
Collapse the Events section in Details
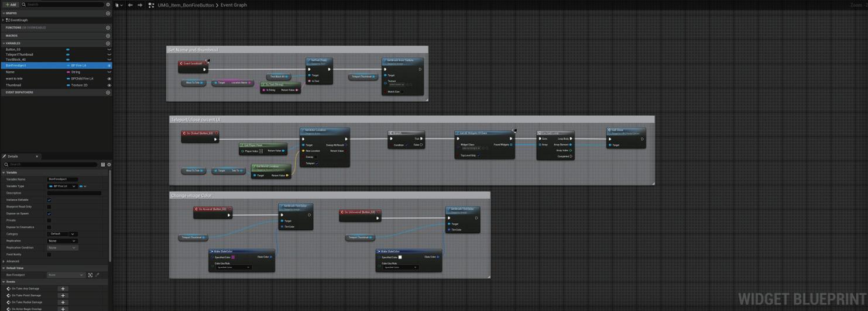tap(4, 282)
